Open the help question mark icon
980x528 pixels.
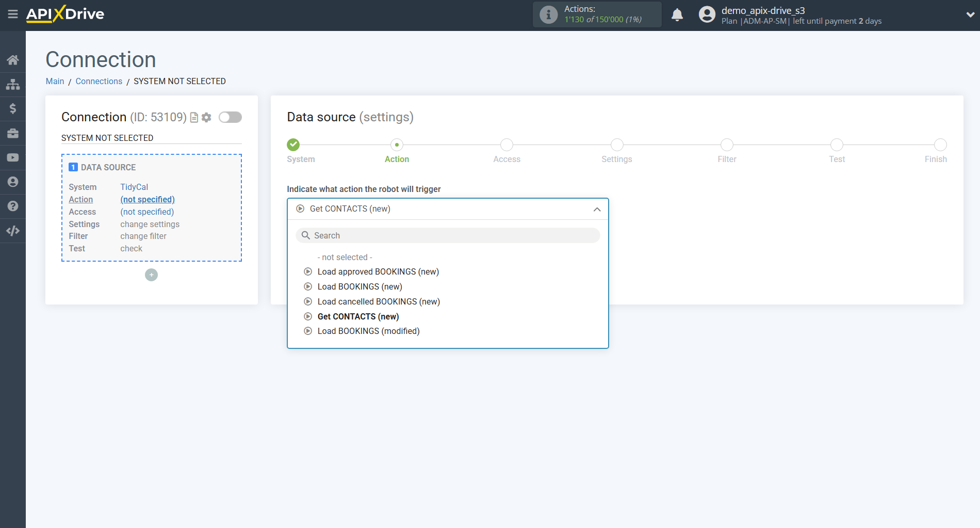tap(13, 206)
